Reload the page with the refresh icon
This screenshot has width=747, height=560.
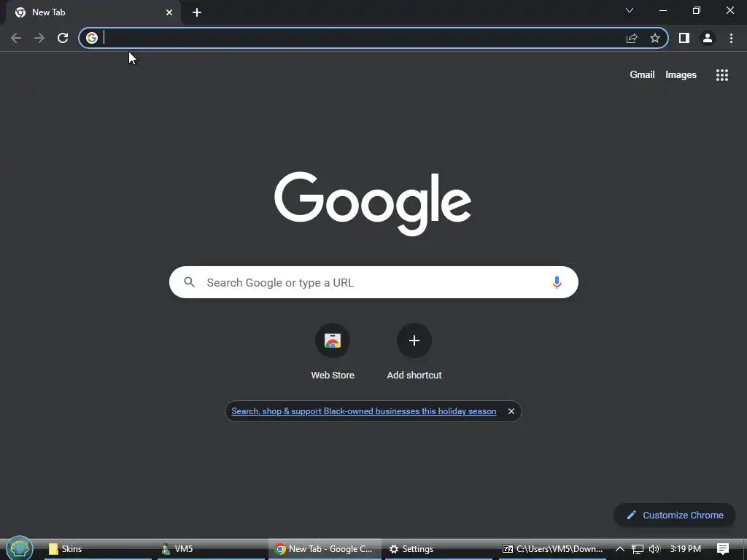[x=63, y=38]
